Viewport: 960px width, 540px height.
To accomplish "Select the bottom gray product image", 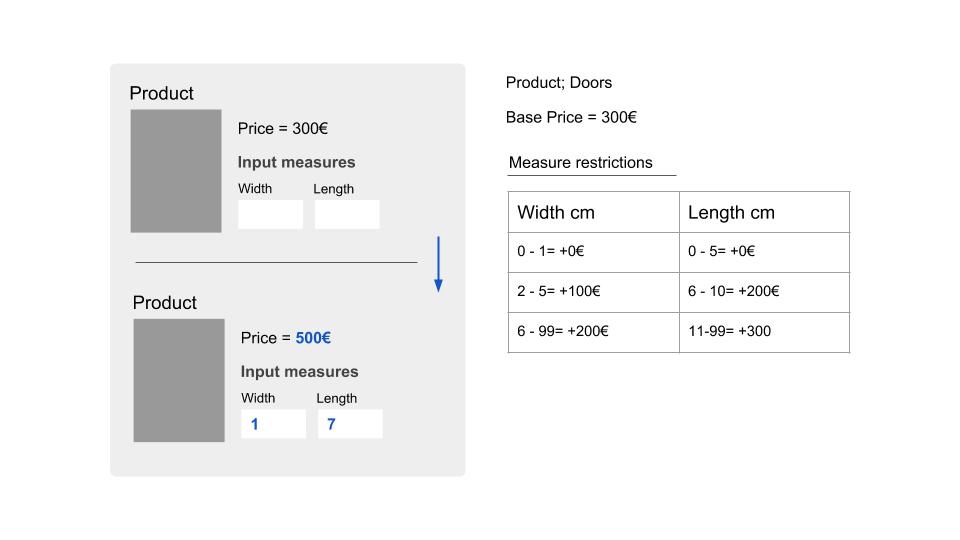I will (179, 380).
